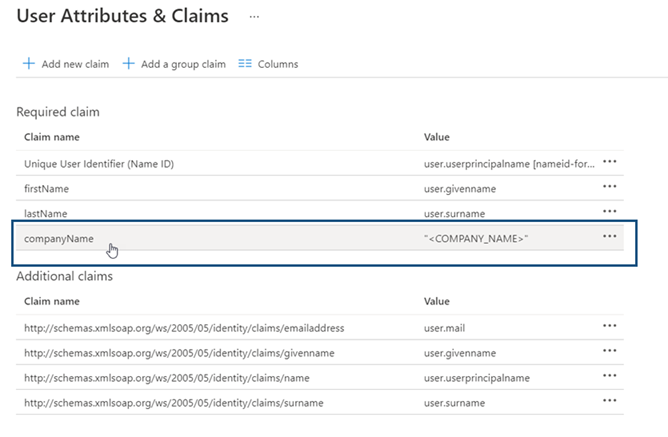Open more options for emailaddress claim
The height and width of the screenshot is (437, 668).
point(609,326)
